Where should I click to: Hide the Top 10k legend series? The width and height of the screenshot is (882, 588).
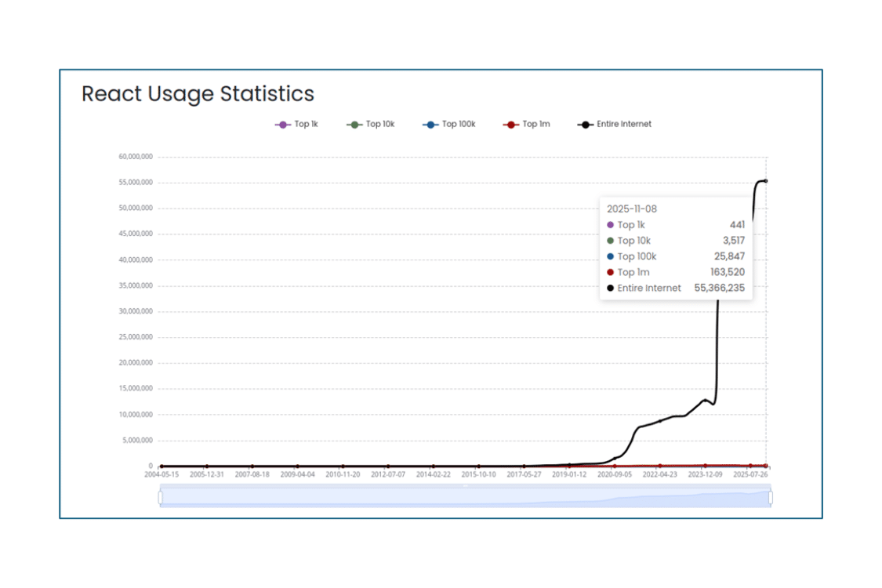pos(370,124)
